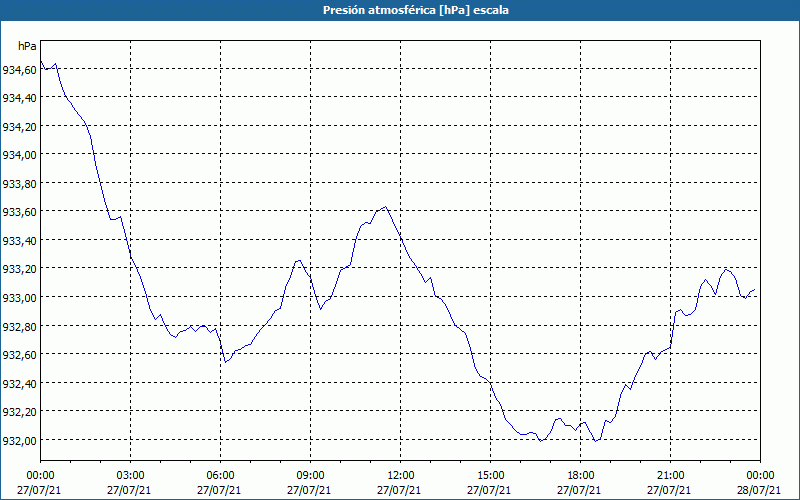Click the 18:00 time axis label
The image size is (800, 500).
click(x=581, y=476)
